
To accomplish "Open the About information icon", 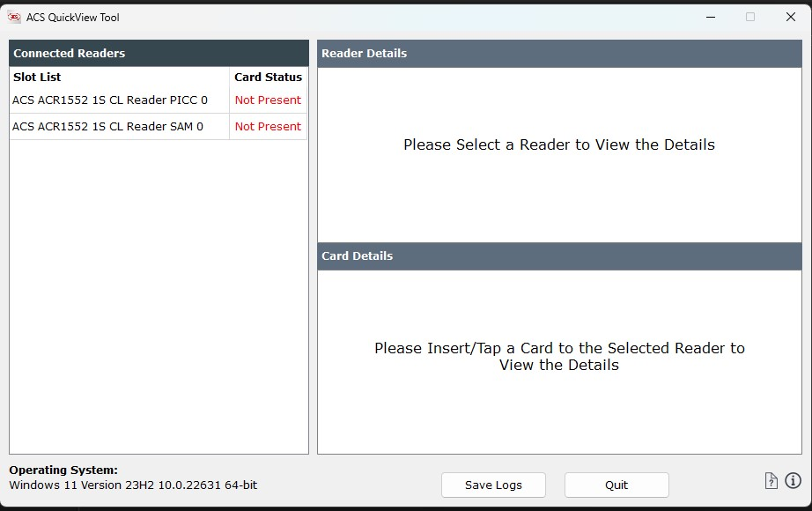I will (x=793, y=481).
